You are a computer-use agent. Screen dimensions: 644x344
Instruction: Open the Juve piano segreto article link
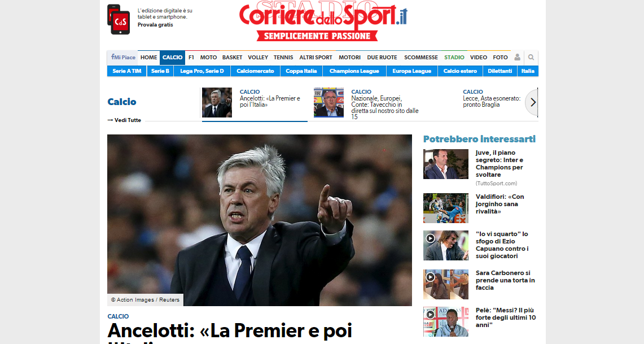[x=500, y=164]
